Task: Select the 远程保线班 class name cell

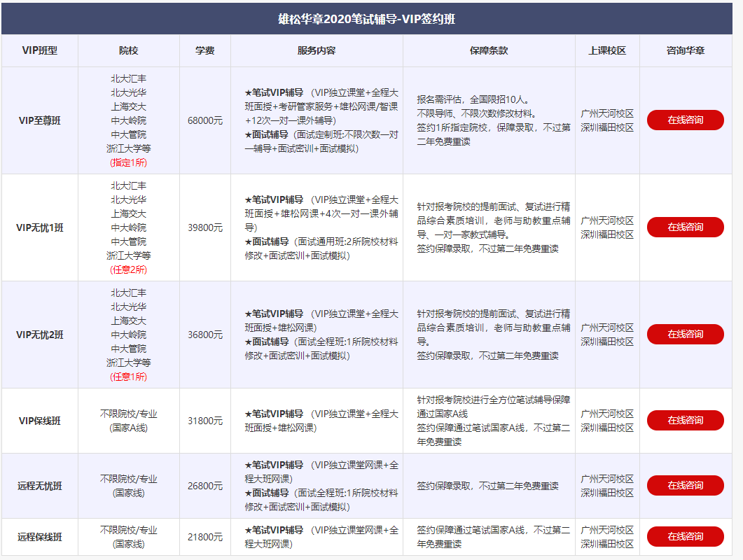Action: click(40, 537)
